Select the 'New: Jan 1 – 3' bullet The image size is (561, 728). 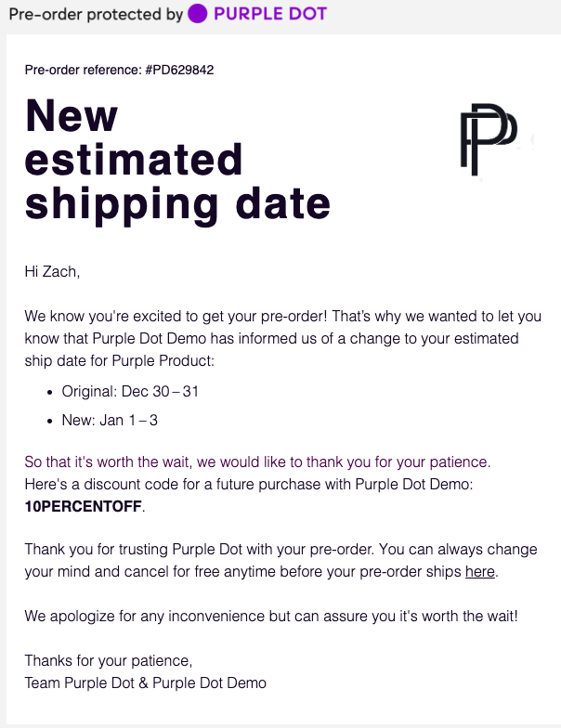point(110,421)
